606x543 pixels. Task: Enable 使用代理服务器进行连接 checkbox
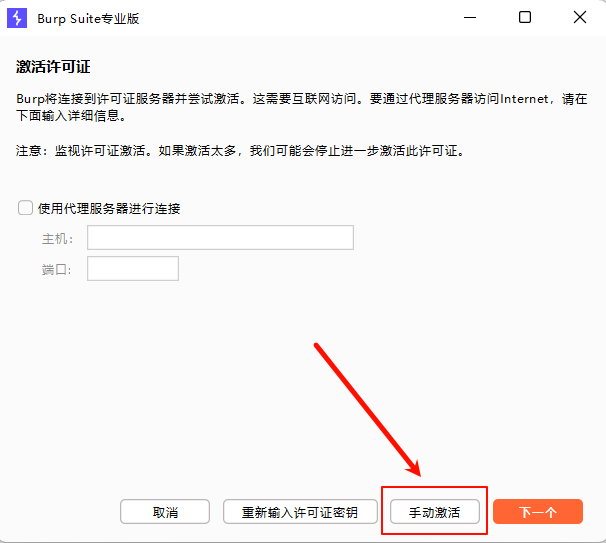pyautogui.click(x=25, y=208)
